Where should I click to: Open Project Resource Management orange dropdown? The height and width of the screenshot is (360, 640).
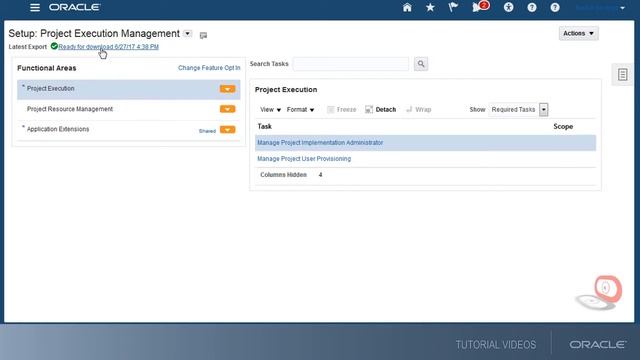[x=227, y=109]
